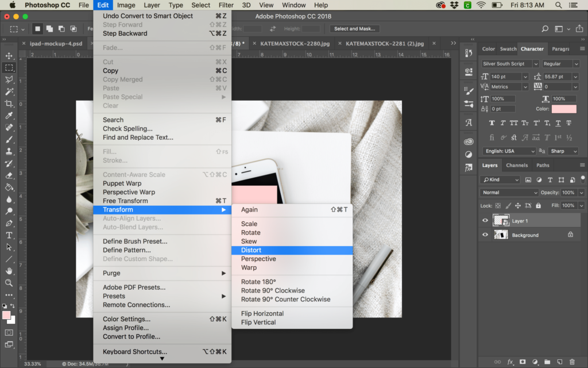Viewport: 588px width, 368px height.
Task: Open the Search icon in options bar
Action: pos(545,29)
